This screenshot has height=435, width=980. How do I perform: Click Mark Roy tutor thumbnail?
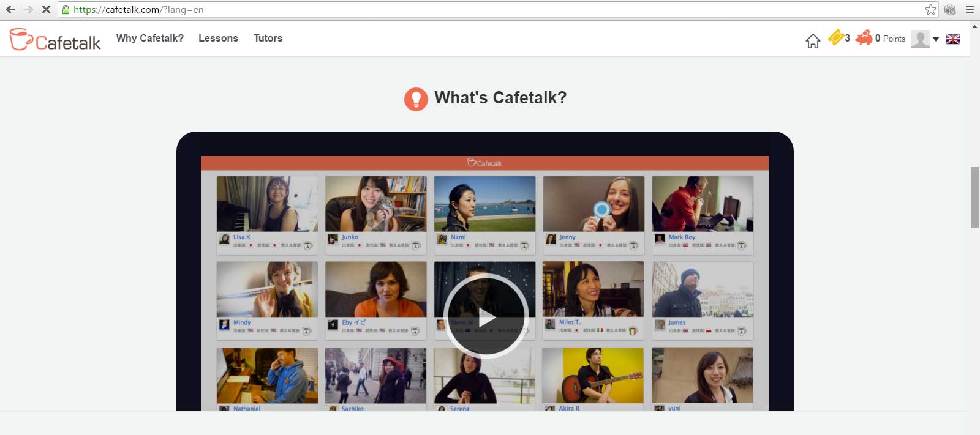pyautogui.click(x=703, y=204)
